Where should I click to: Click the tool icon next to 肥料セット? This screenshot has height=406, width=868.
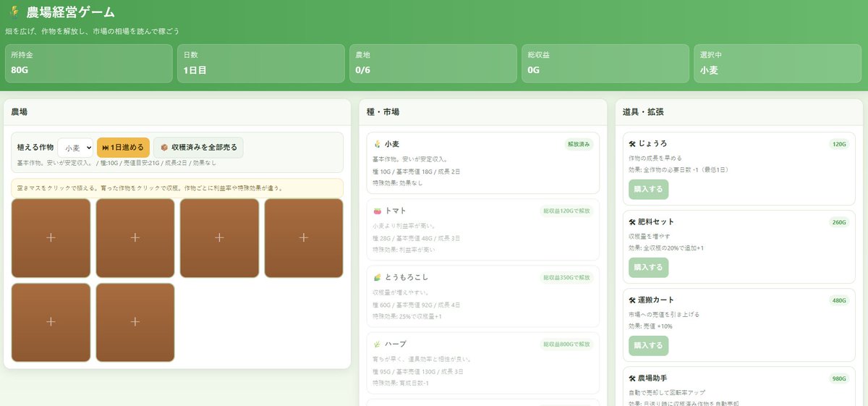[632, 221]
